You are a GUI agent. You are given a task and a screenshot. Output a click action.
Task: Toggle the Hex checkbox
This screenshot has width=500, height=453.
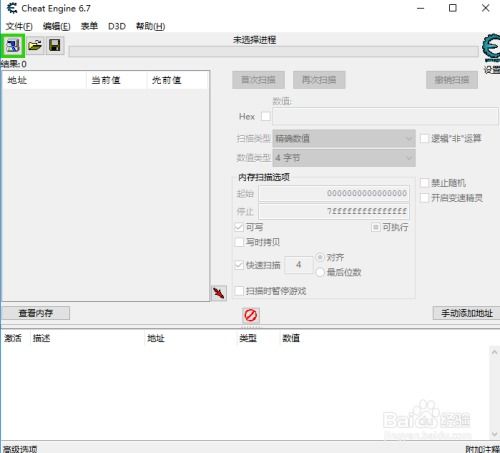(266, 116)
